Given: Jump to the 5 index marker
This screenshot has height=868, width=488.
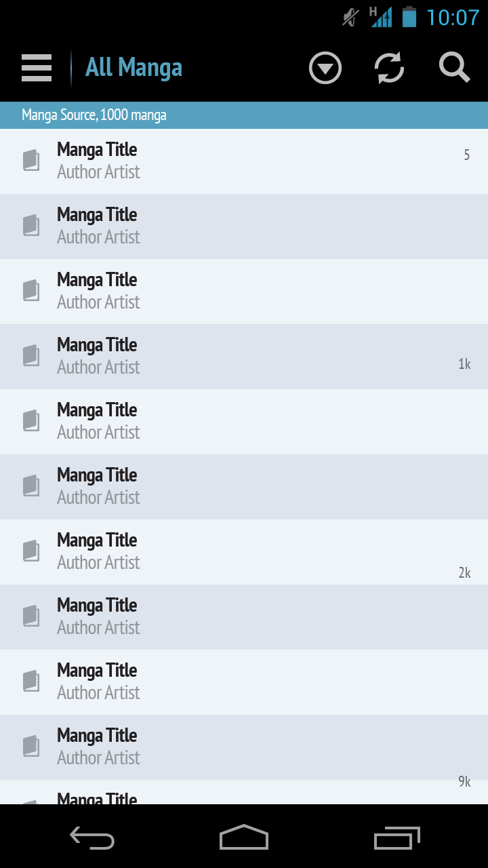Looking at the screenshot, I should (x=466, y=155).
